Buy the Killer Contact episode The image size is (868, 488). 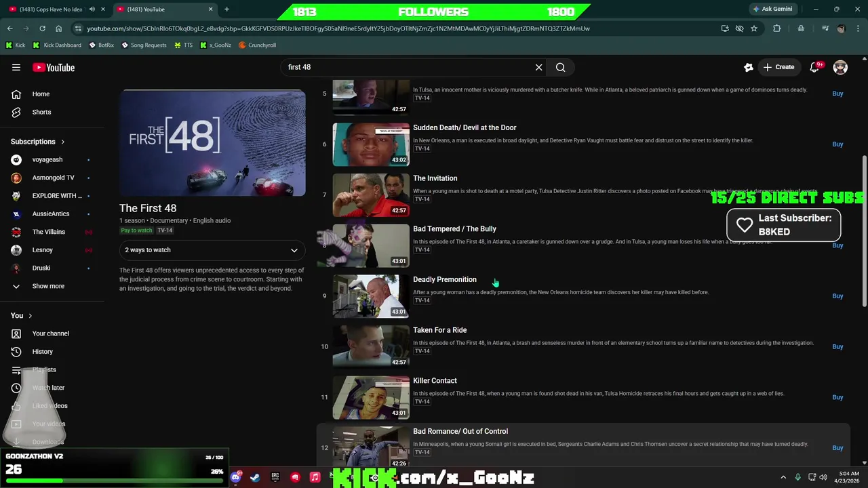(x=837, y=397)
